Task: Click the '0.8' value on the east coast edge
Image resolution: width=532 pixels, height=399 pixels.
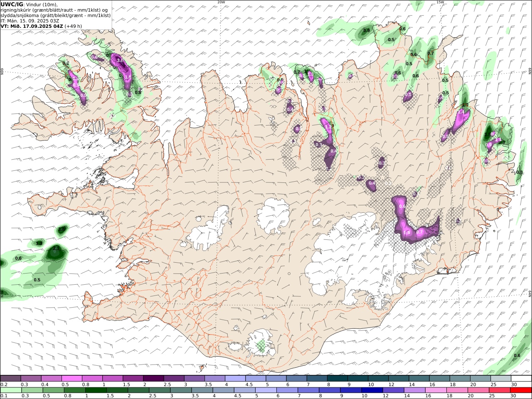Action: (x=520, y=172)
